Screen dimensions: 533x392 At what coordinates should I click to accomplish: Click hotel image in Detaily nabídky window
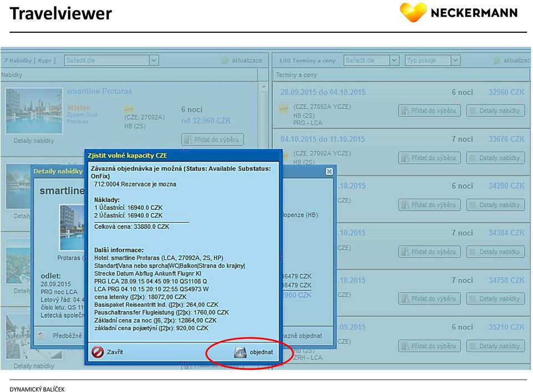click(x=72, y=228)
